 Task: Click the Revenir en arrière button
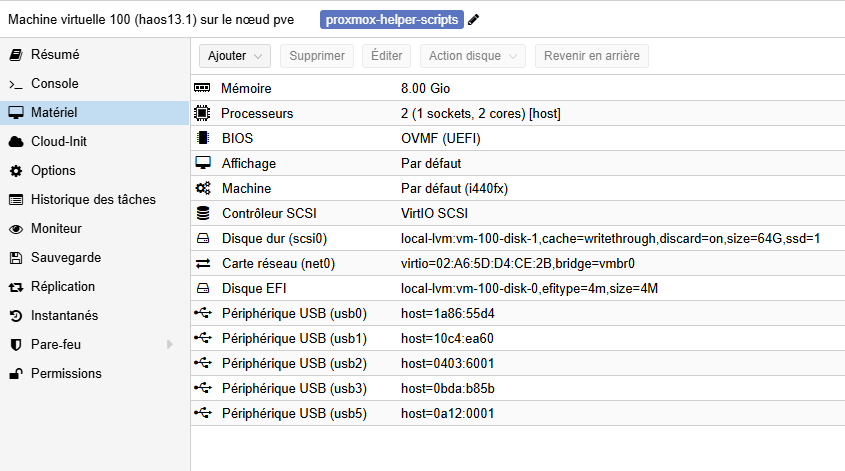[592, 56]
